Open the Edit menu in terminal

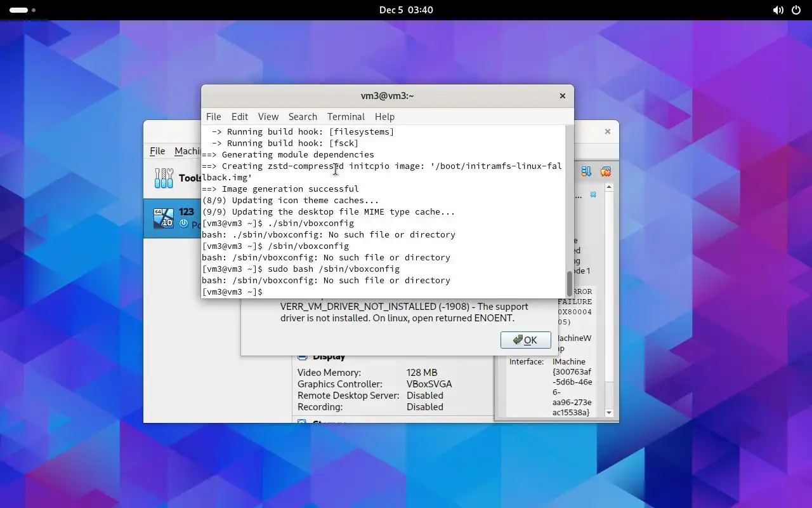click(240, 117)
